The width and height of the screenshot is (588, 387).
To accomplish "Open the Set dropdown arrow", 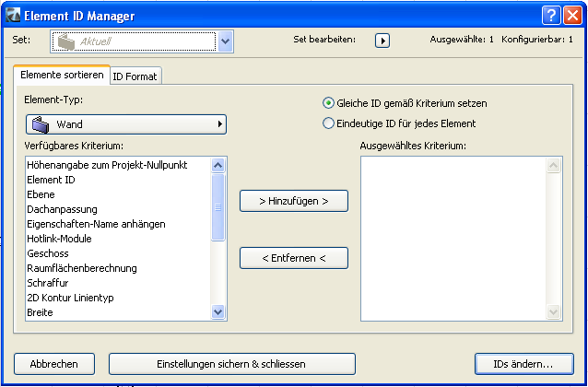I will click(x=225, y=41).
